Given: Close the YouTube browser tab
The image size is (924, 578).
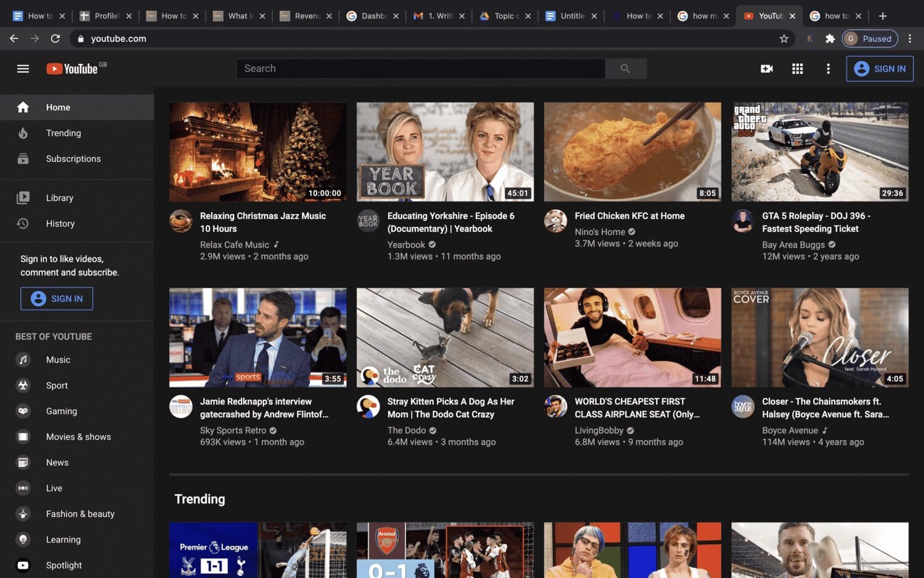Looking at the screenshot, I should pos(792,16).
